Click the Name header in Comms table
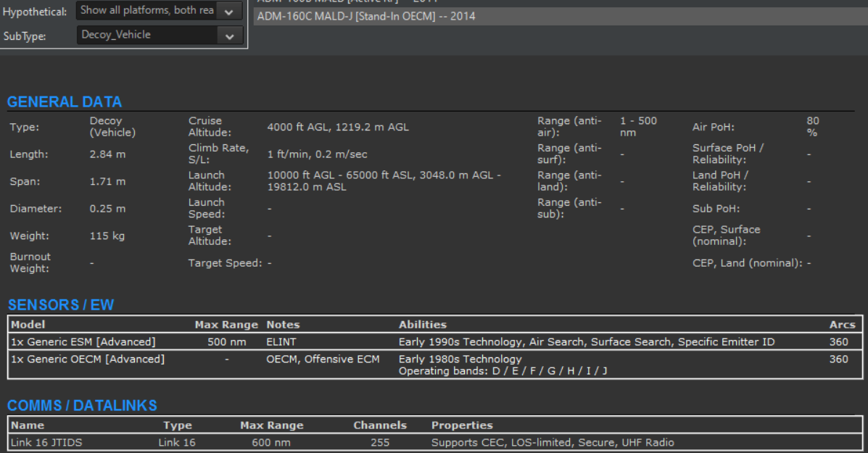This screenshot has width=868, height=453. point(27,425)
